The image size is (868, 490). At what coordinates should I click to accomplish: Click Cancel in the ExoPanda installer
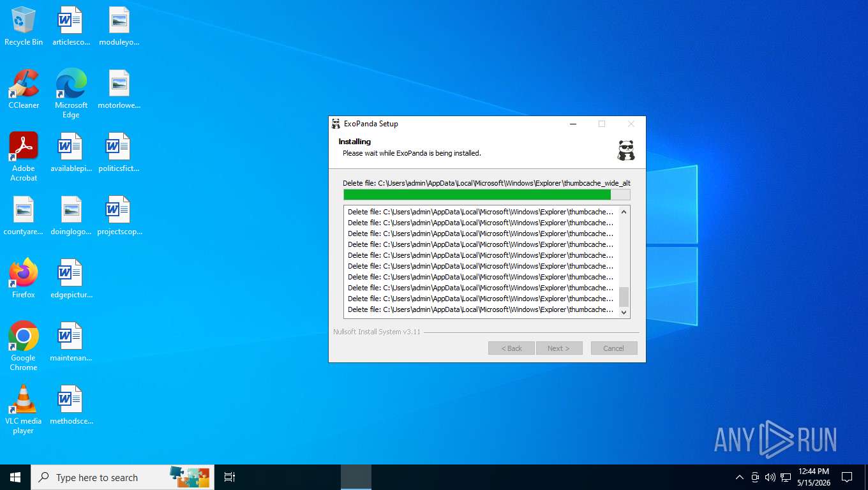coord(614,348)
